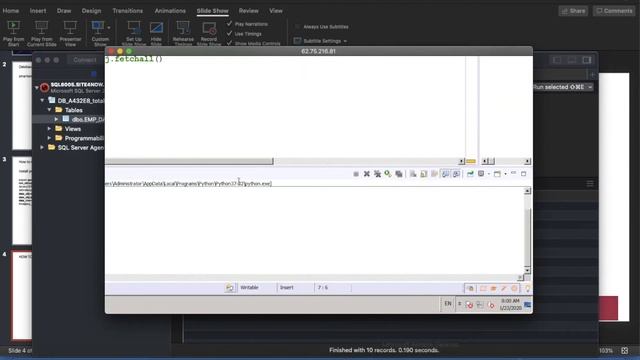Screen dimensions: 640x360
Task: Click the Open Console icon
Action: click(x=497, y=174)
